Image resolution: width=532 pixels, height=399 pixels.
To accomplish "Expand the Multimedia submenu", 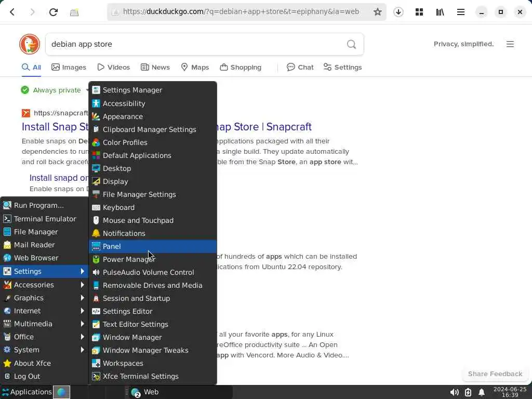I will [x=44, y=324].
